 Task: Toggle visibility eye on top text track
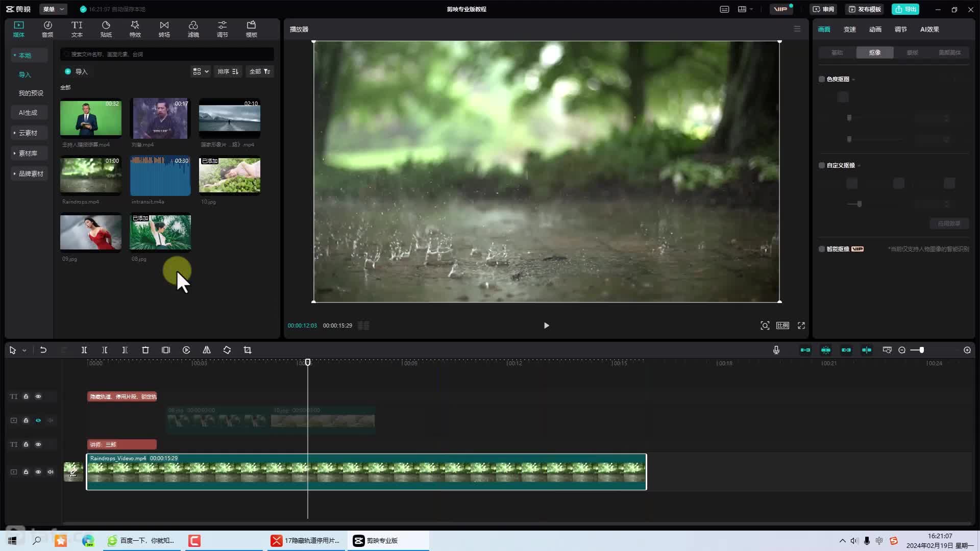38,396
